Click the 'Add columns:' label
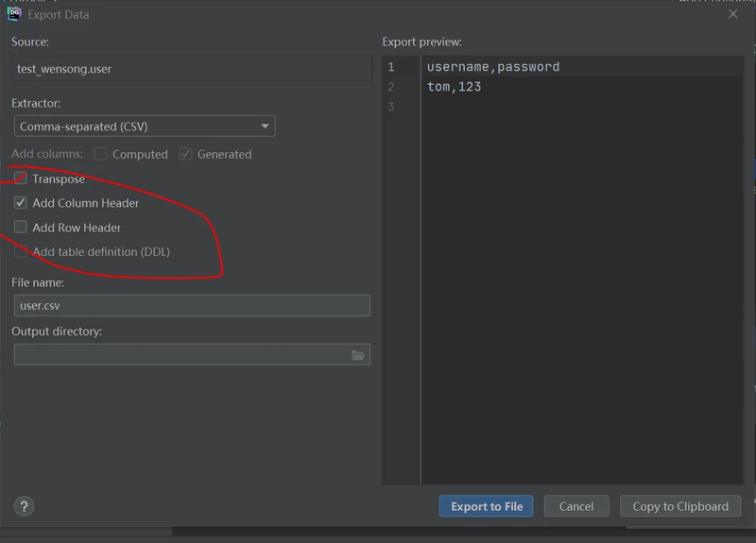 point(47,154)
